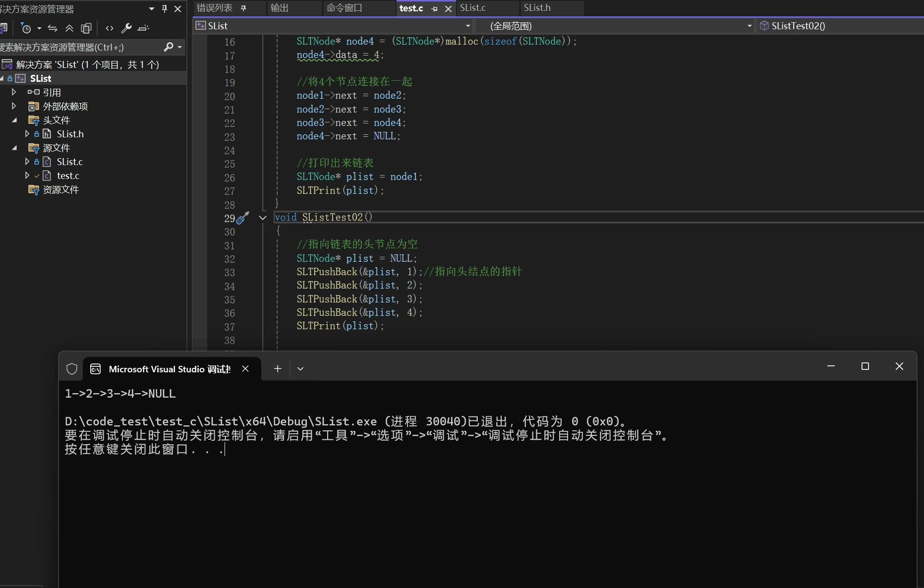Expand the test.c file node
Image resolution: width=924 pixels, height=588 pixels.
(x=27, y=176)
